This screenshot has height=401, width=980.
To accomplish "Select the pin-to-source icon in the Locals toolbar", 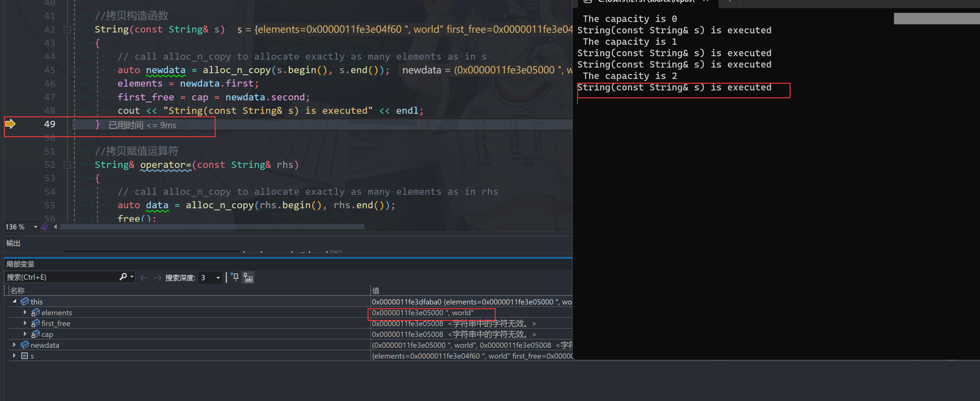I will point(235,278).
